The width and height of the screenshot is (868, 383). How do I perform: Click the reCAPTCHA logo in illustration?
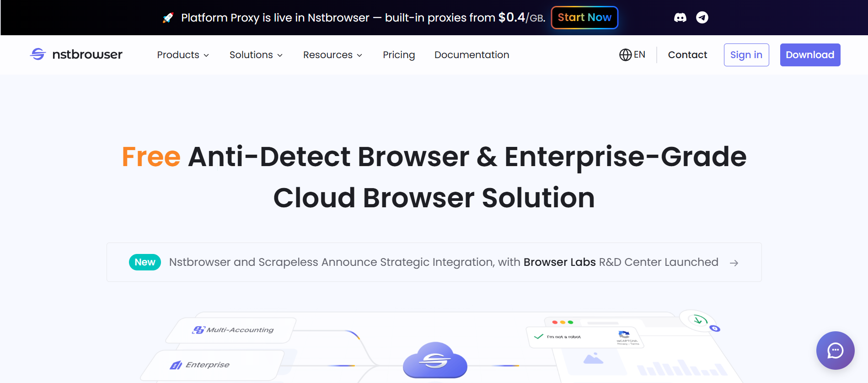coord(624,334)
